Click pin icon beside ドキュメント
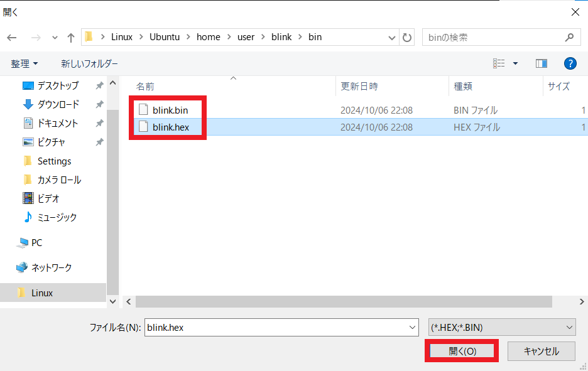The height and width of the screenshot is (371, 588). pyautogui.click(x=99, y=123)
